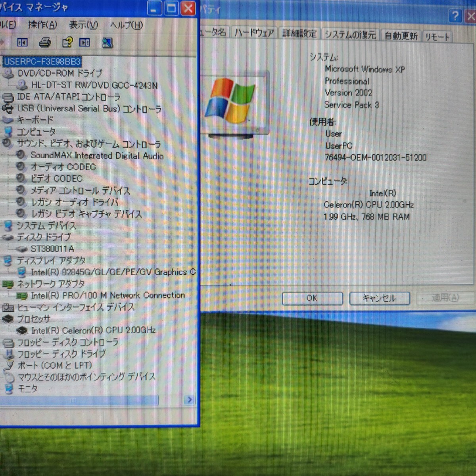The height and width of the screenshot is (476, 476).
Task: Click the コンピュータ category icon
Action: [x=8, y=131]
